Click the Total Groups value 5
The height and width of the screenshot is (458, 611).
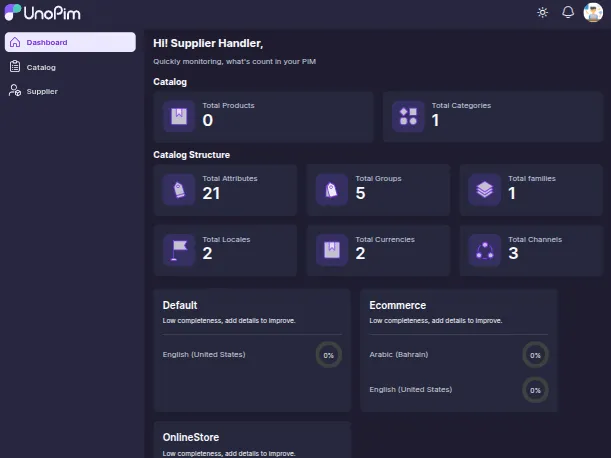click(x=360, y=193)
